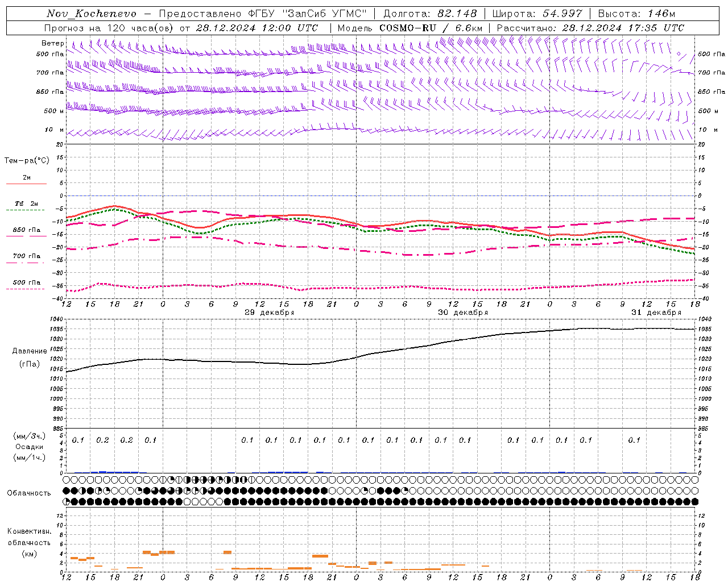Click the '10 м' wind level label at left

click(x=54, y=130)
